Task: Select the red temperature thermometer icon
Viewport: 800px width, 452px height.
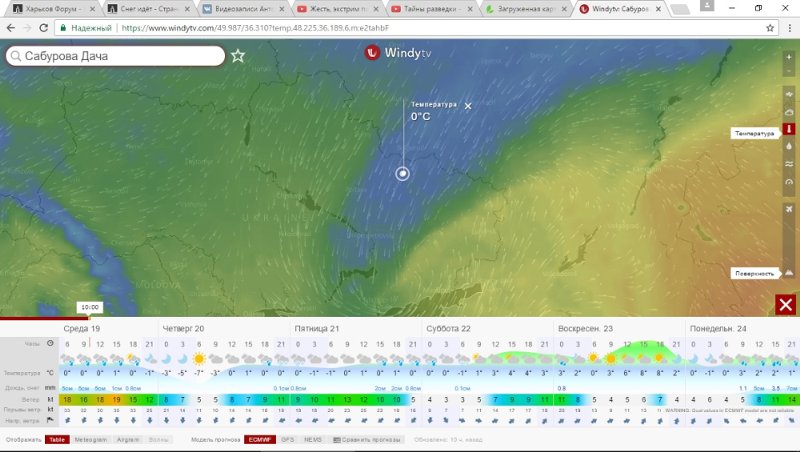Action: [789, 129]
